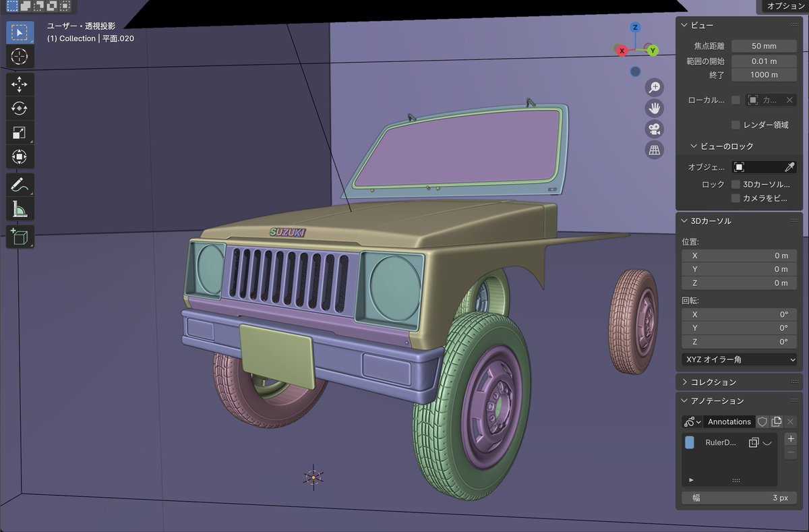Hide the RulerData annotation layer
This screenshot has height=532, width=809.
[x=767, y=442]
